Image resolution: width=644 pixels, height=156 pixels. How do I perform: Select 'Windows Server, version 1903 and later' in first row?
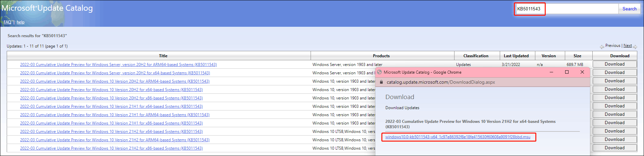click(x=347, y=65)
